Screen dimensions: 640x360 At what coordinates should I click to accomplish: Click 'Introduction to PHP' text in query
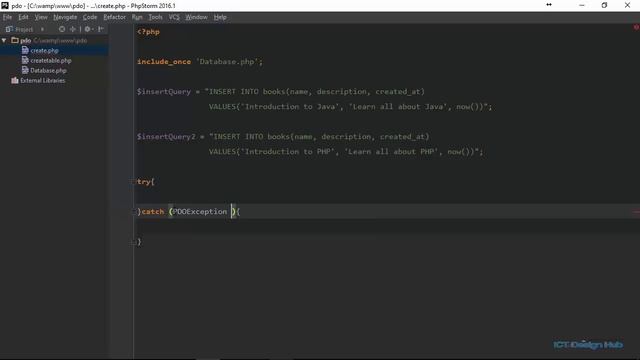287,151
